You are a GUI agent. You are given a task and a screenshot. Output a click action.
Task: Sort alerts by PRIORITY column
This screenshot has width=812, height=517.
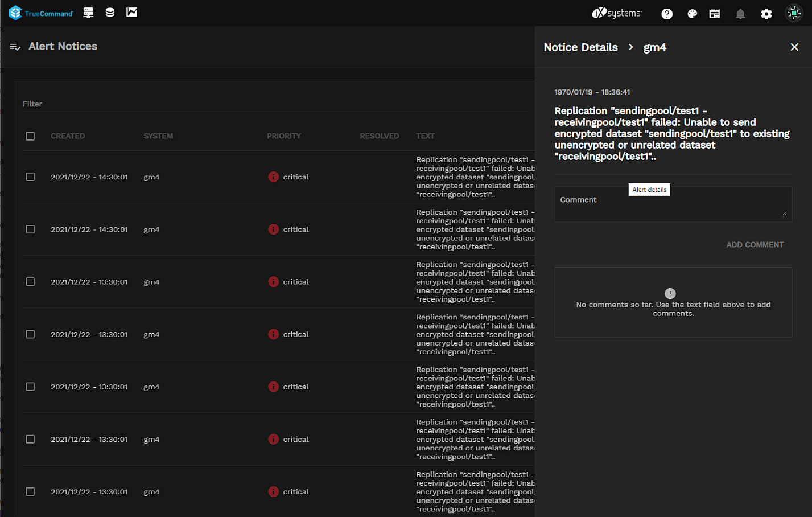(x=283, y=136)
